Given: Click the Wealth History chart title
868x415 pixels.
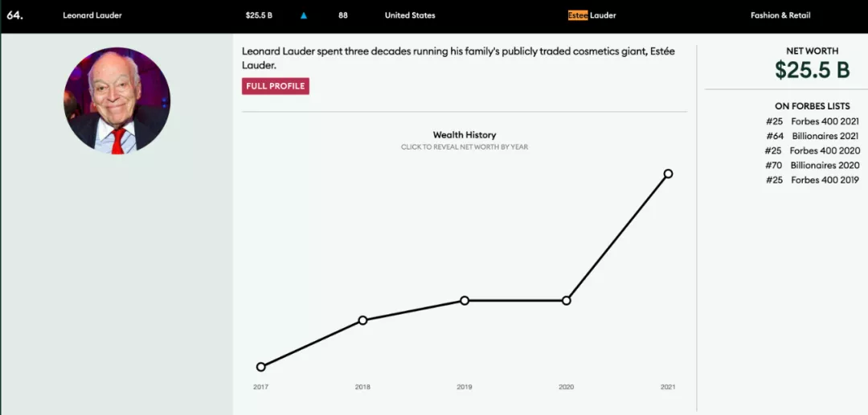Looking at the screenshot, I should [x=465, y=135].
